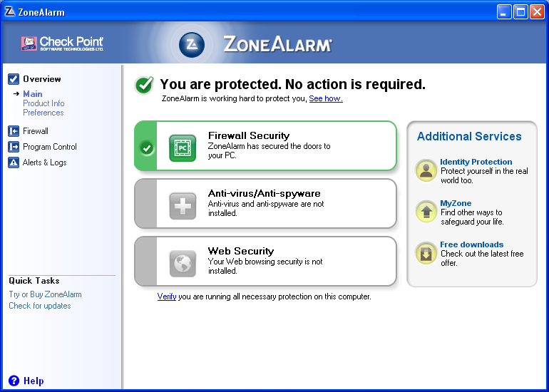This screenshot has height=392, width=549.
Task: Click the green Firewall Security PC icon
Action: click(183, 148)
